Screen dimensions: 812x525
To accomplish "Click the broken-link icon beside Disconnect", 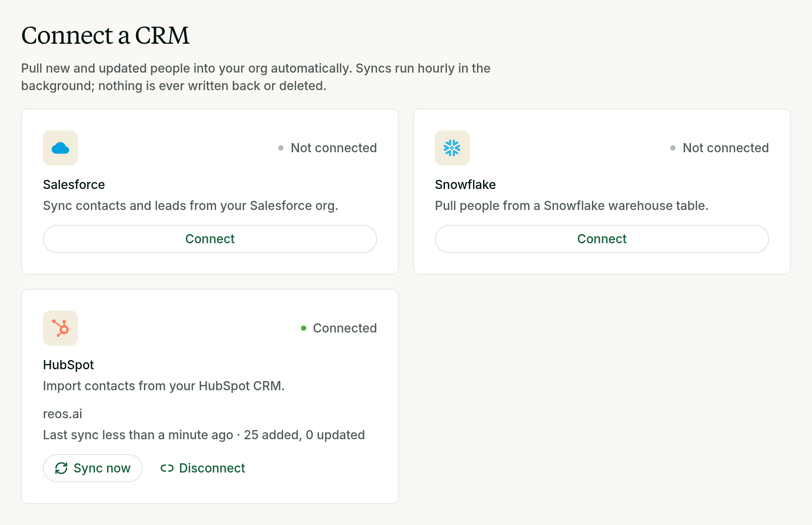I will tap(167, 468).
